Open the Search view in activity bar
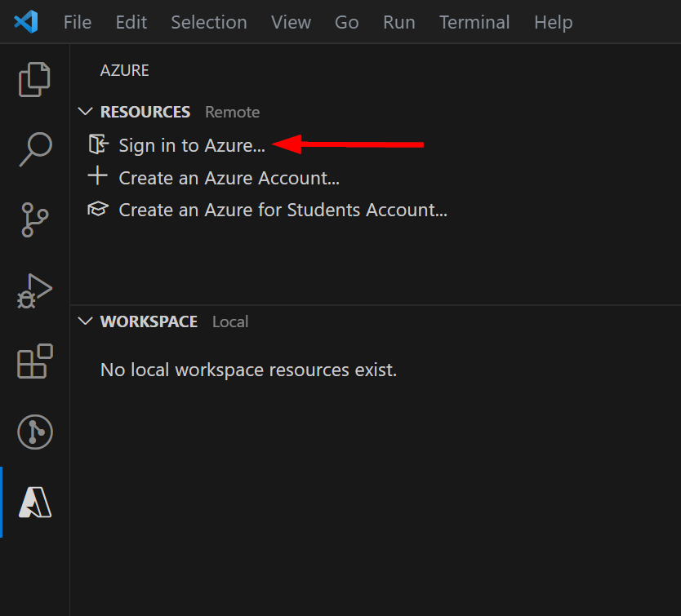 35,149
